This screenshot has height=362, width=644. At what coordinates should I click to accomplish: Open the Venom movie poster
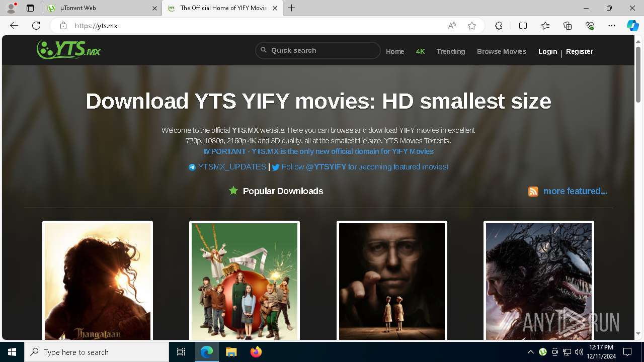tap(539, 281)
